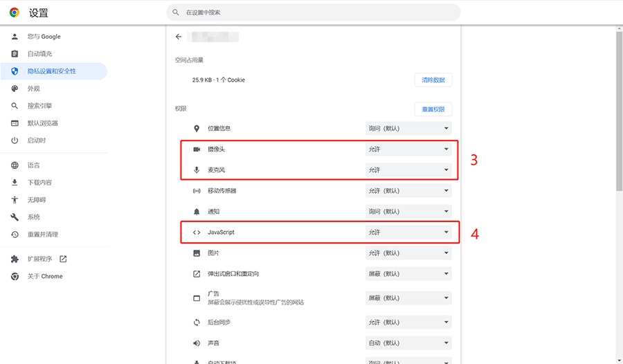
Task: Expand the JavaScript permission dropdown
Action: click(408, 233)
